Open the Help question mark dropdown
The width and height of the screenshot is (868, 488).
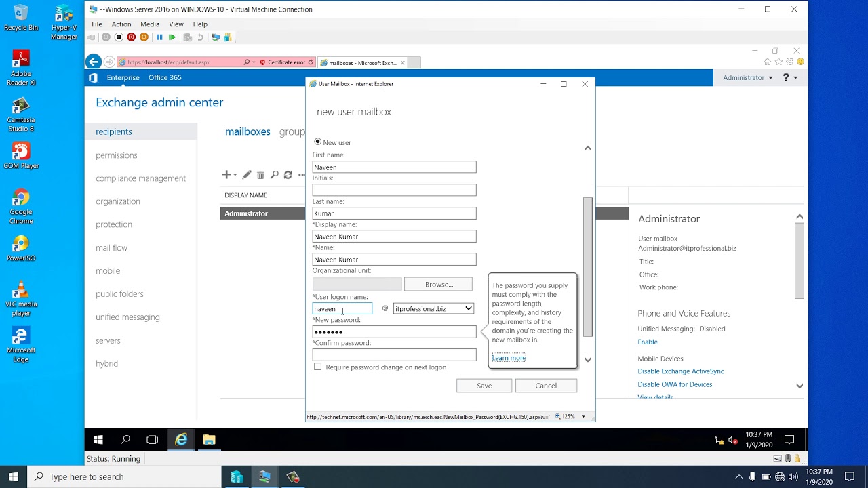coord(790,78)
